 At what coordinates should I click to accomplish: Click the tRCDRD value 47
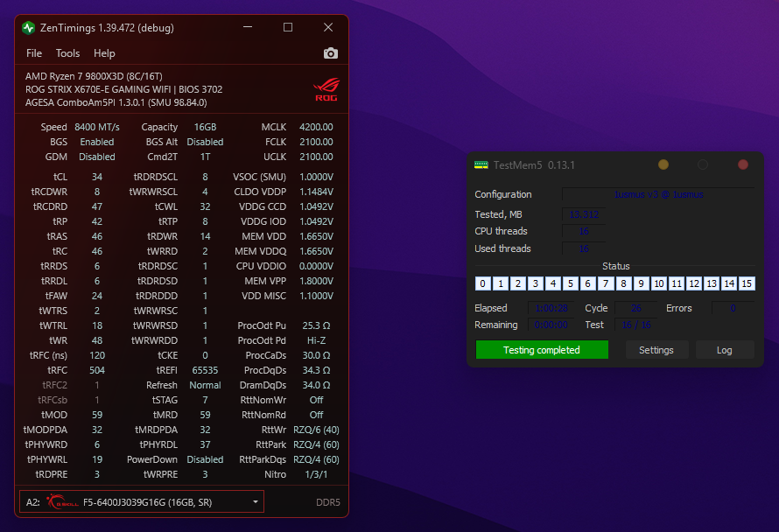tap(97, 206)
